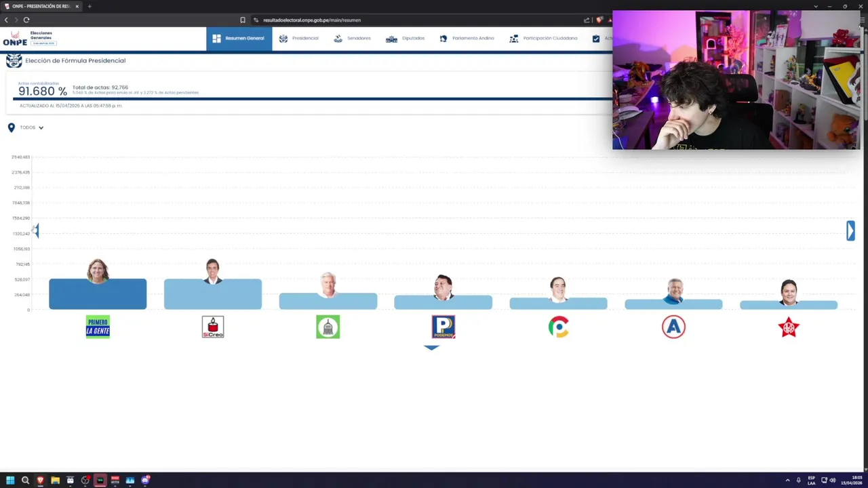Click the ONPE logo in the header
Image resolution: width=868 pixels, height=488 pixels.
pyautogui.click(x=15, y=39)
